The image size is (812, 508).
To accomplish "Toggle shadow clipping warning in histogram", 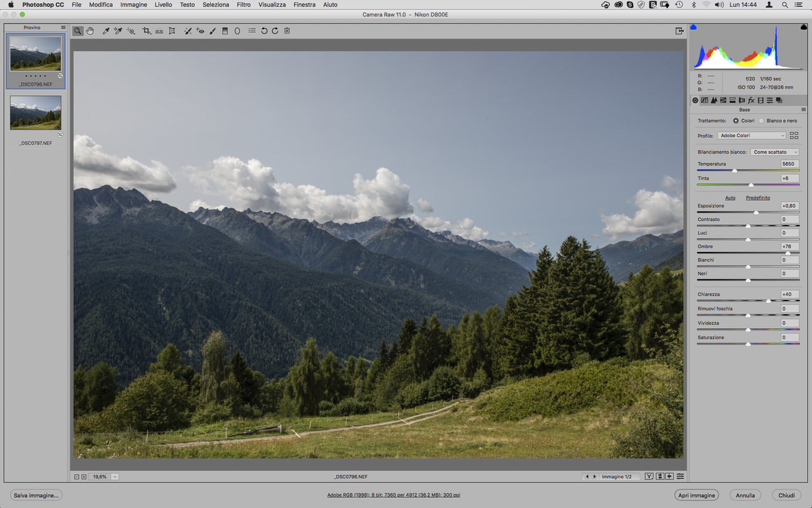I will [693, 27].
